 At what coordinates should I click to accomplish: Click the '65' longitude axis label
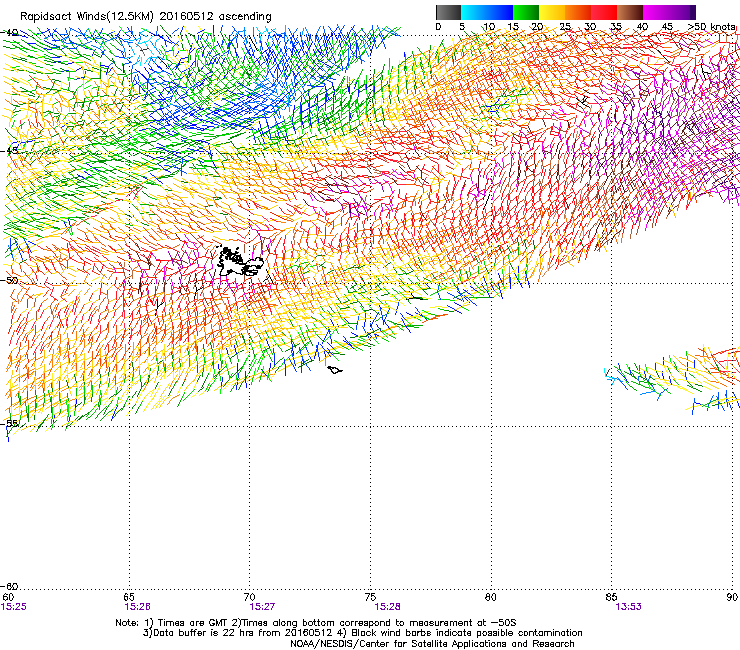(129, 597)
